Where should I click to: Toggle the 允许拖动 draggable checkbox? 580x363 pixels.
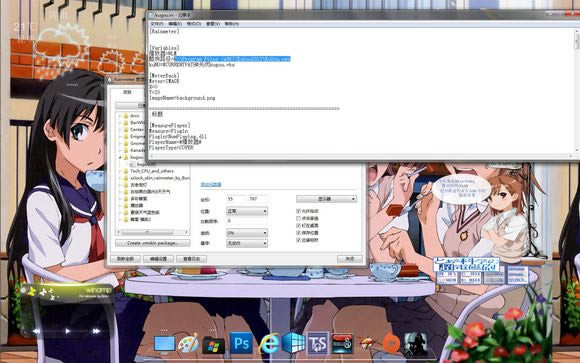(299, 211)
